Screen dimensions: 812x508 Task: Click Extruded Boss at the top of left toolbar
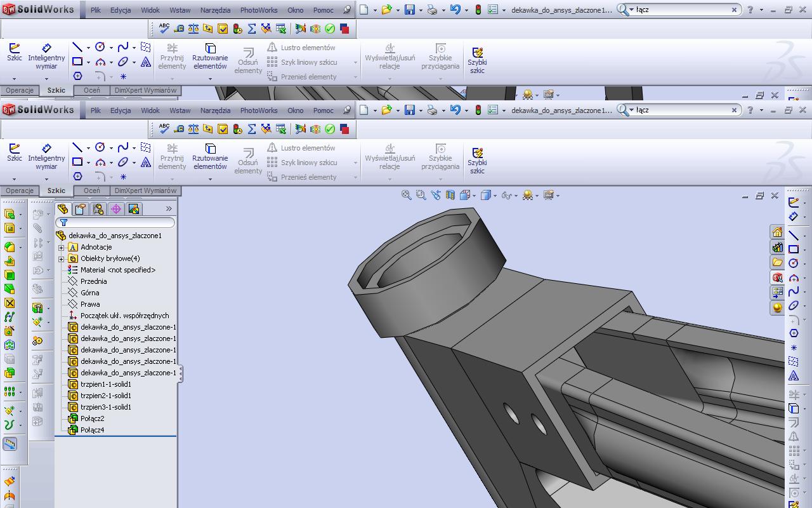(x=10, y=214)
